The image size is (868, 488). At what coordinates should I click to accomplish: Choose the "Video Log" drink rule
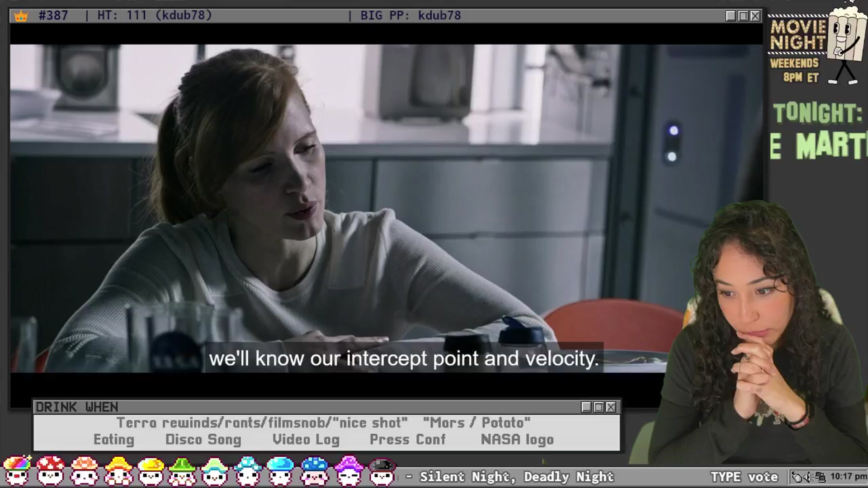[306, 440]
